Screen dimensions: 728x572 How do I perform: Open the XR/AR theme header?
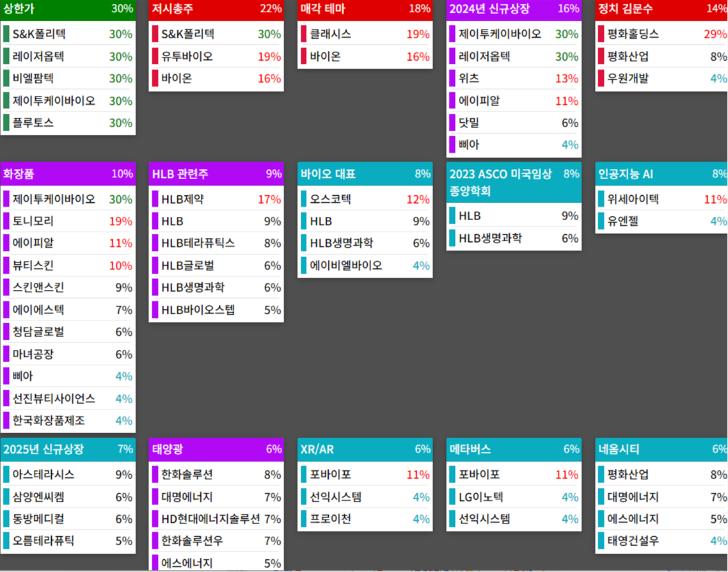click(365, 449)
